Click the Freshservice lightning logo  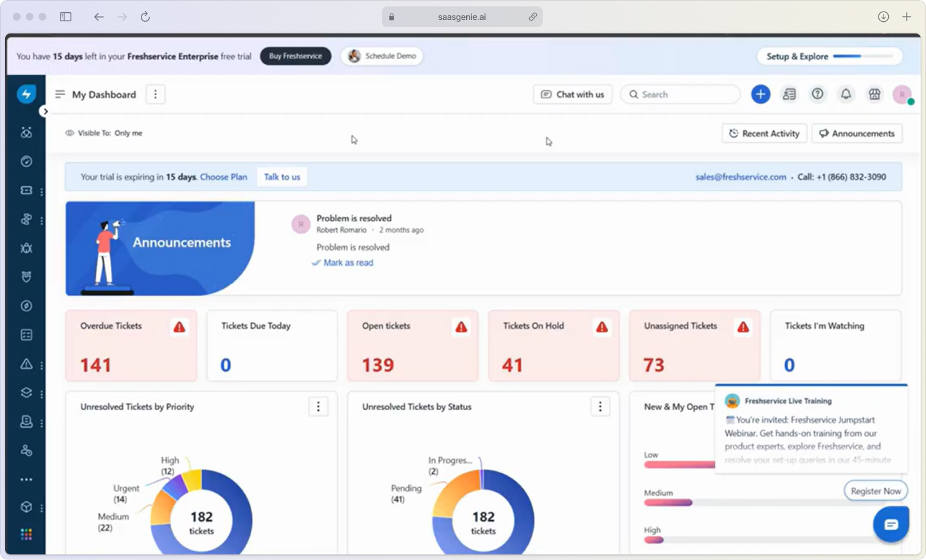tap(26, 94)
